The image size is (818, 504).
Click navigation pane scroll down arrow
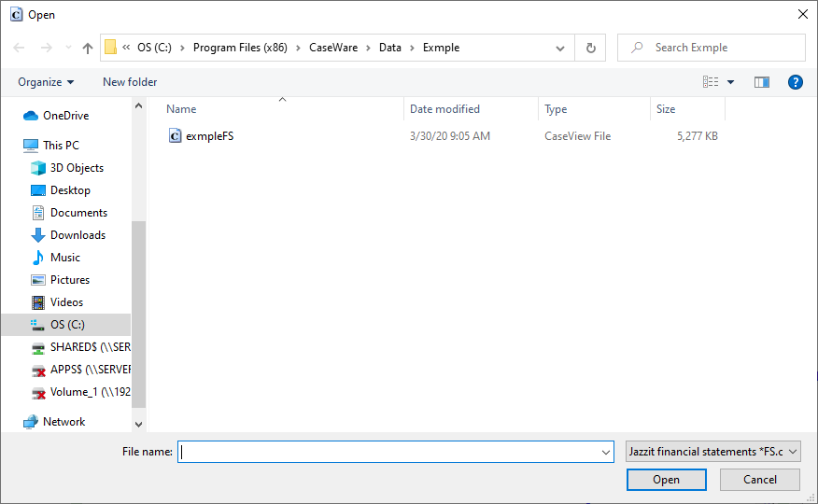[139, 425]
